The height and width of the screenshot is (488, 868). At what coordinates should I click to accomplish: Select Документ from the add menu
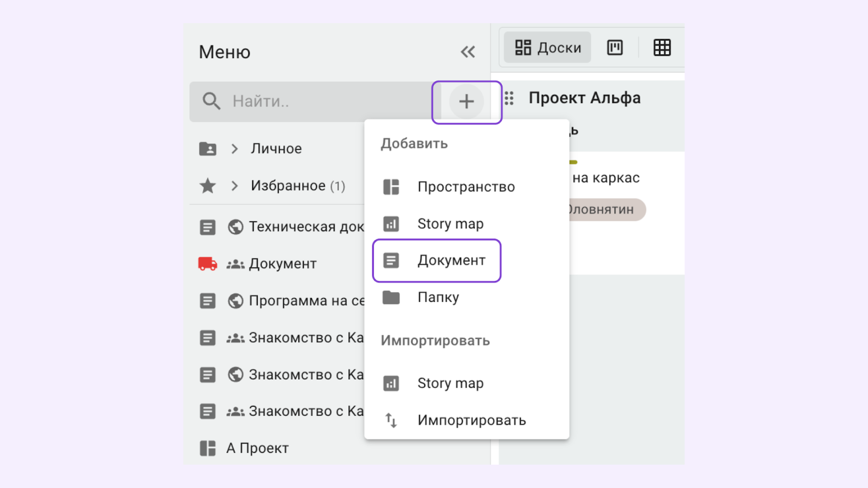451,260
